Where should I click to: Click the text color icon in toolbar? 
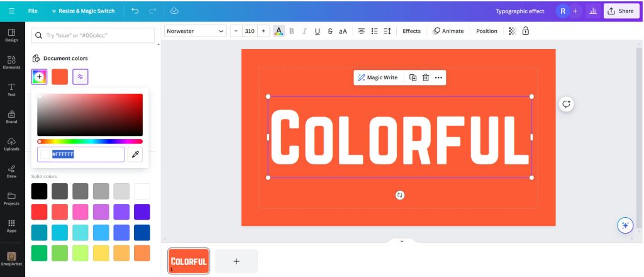click(x=279, y=31)
